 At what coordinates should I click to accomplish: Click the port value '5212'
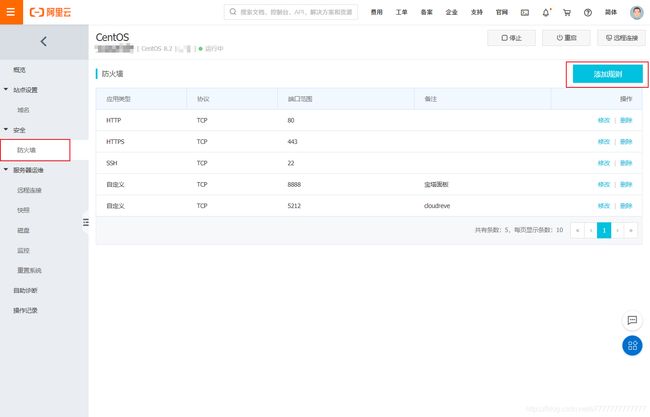click(294, 206)
